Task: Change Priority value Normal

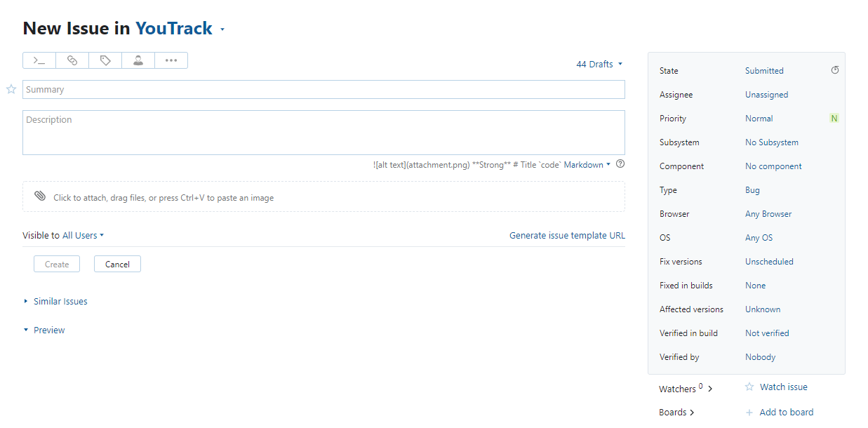Action: coord(759,119)
